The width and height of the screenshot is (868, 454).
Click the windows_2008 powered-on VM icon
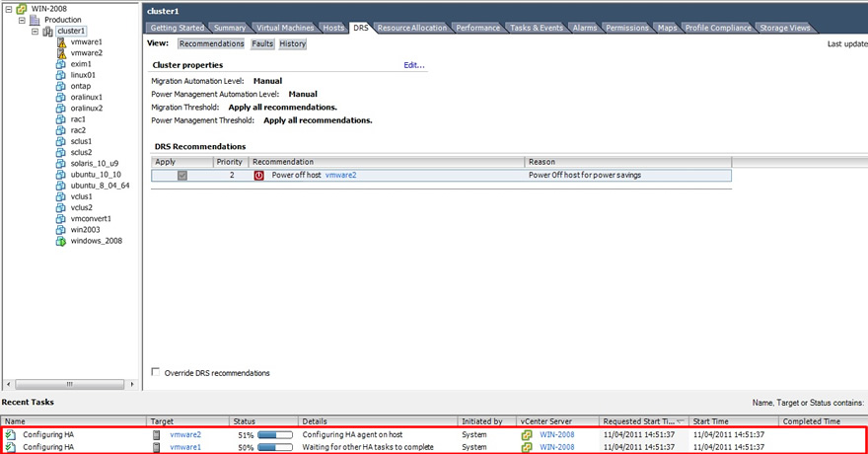(61, 241)
